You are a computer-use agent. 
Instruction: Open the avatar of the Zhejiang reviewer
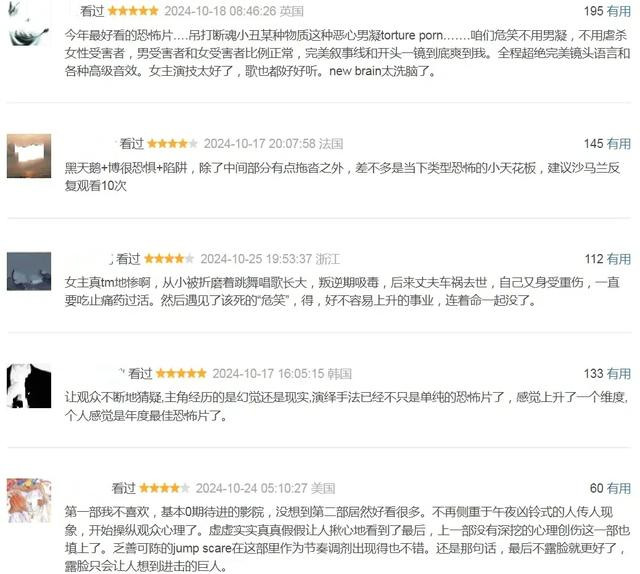29,271
